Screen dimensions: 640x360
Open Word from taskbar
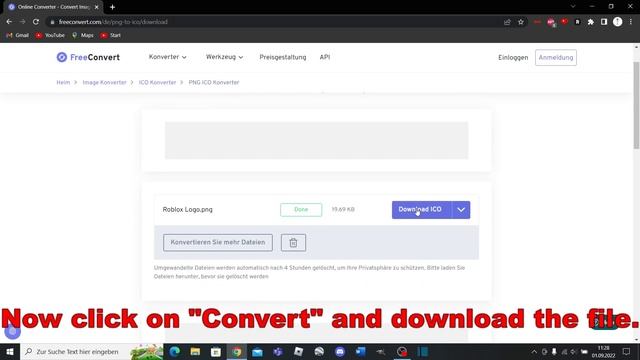[x=360, y=351]
